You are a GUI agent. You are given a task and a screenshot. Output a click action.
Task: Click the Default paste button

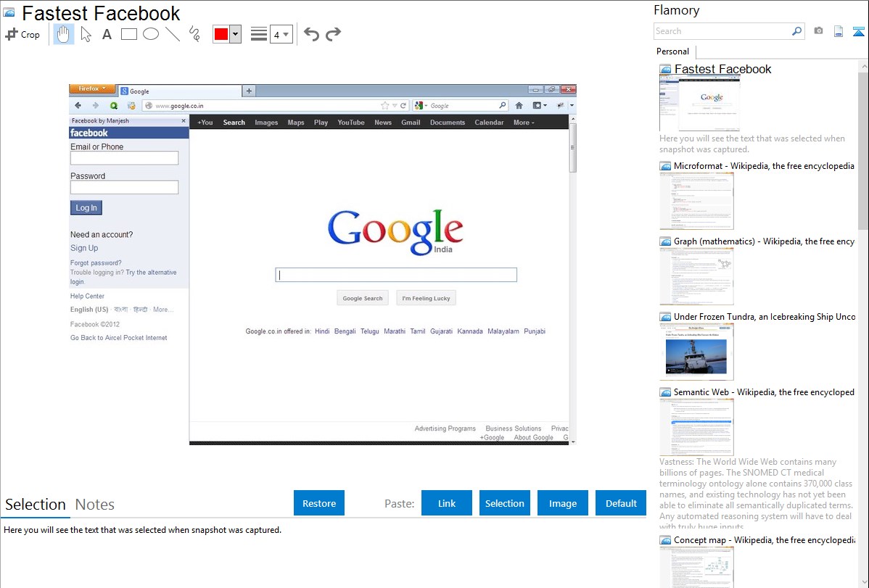tap(621, 503)
